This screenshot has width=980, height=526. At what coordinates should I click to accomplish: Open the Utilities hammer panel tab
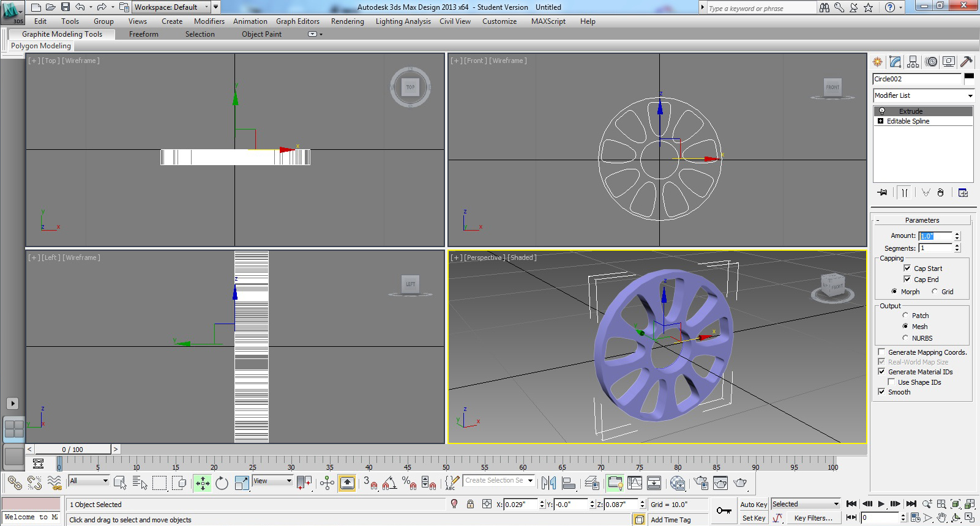point(967,62)
